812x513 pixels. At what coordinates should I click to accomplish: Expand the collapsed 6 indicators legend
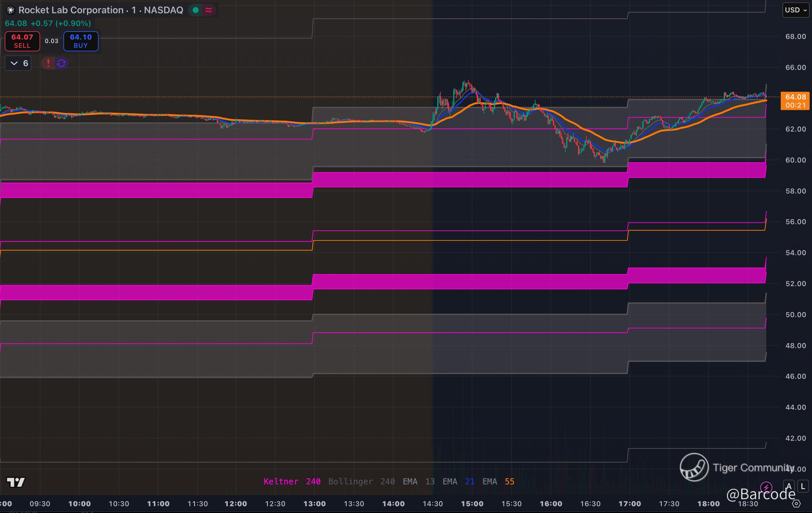pos(18,63)
